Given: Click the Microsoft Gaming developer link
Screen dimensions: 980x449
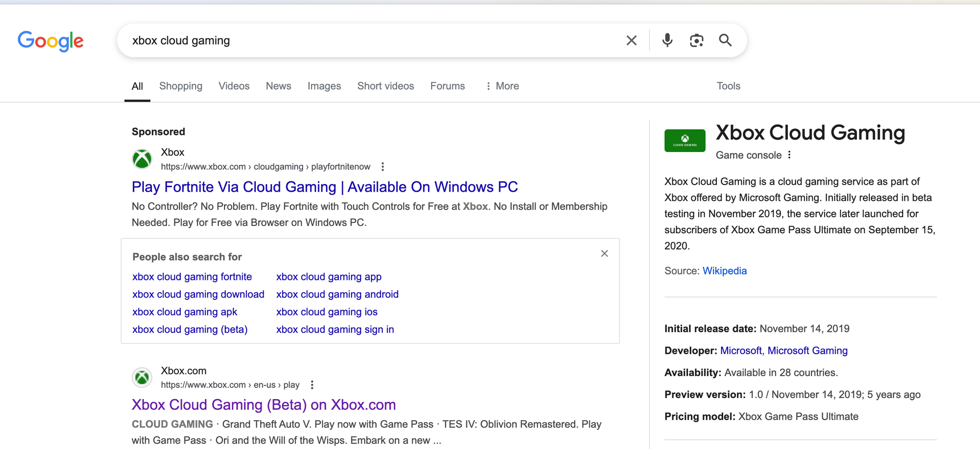Looking at the screenshot, I should [808, 350].
